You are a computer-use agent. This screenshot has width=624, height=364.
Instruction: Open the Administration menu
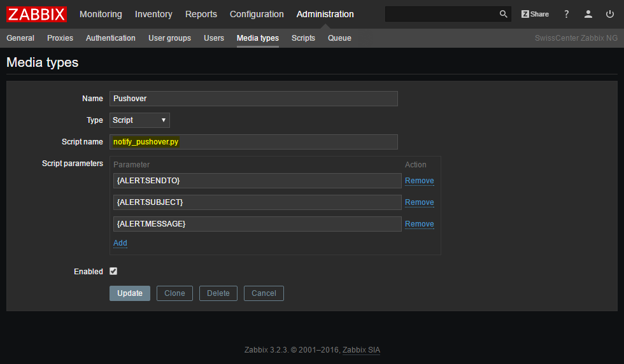pos(325,15)
